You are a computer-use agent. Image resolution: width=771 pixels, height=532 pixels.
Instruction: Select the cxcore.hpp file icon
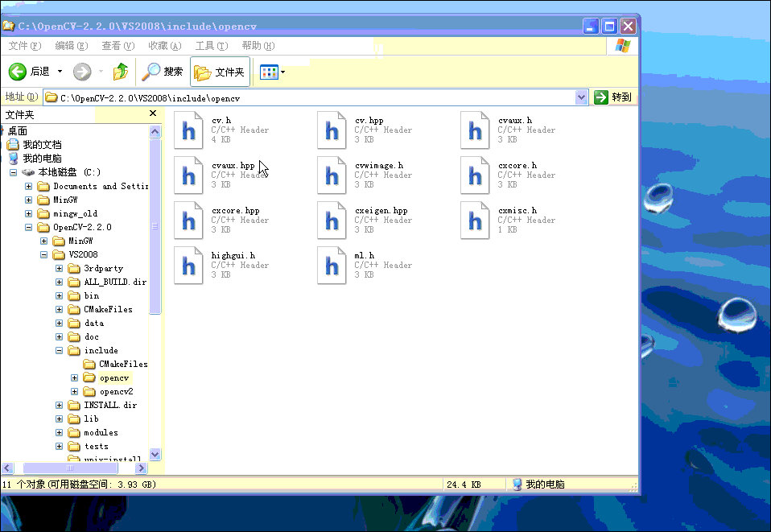click(188, 221)
